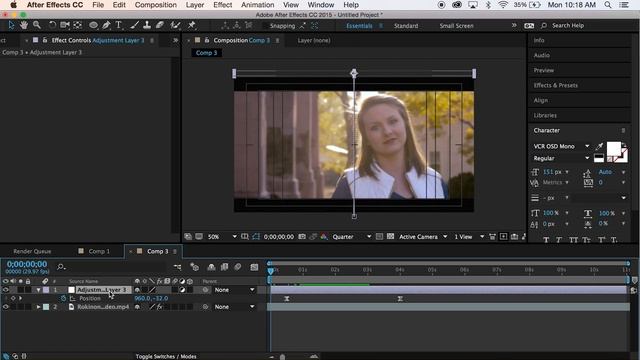This screenshot has height=360, width=640.
Task: Click the eyedropper in Character panel
Action: tap(599, 146)
